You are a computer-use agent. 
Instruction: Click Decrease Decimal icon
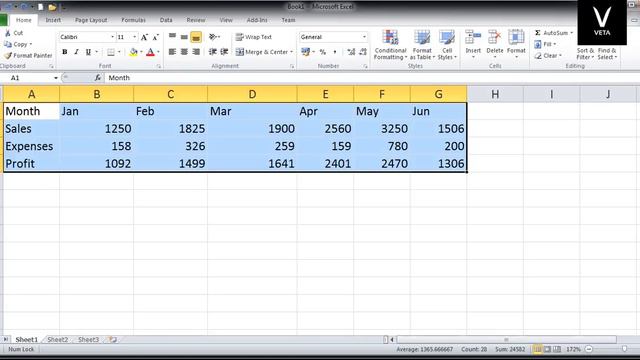tap(362, 52)
